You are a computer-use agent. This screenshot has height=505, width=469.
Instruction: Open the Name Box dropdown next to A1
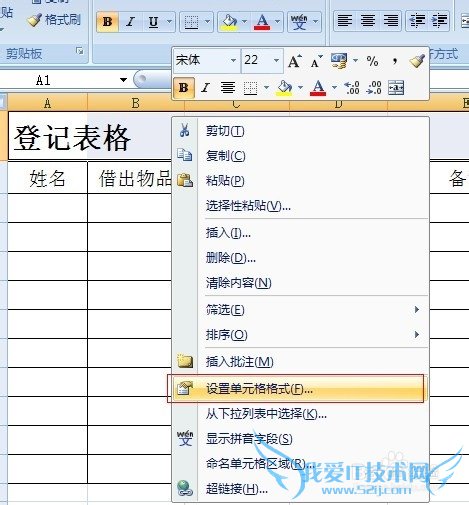click(123, 80)
